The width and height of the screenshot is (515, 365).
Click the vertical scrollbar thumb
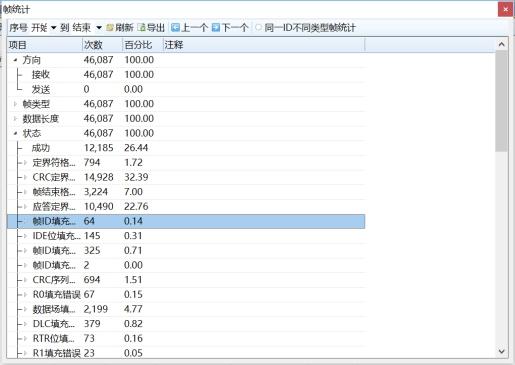coord(502,102)
